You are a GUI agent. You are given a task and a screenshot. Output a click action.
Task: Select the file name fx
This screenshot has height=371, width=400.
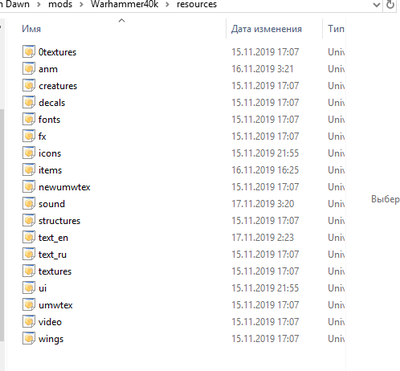pos(42,136)
